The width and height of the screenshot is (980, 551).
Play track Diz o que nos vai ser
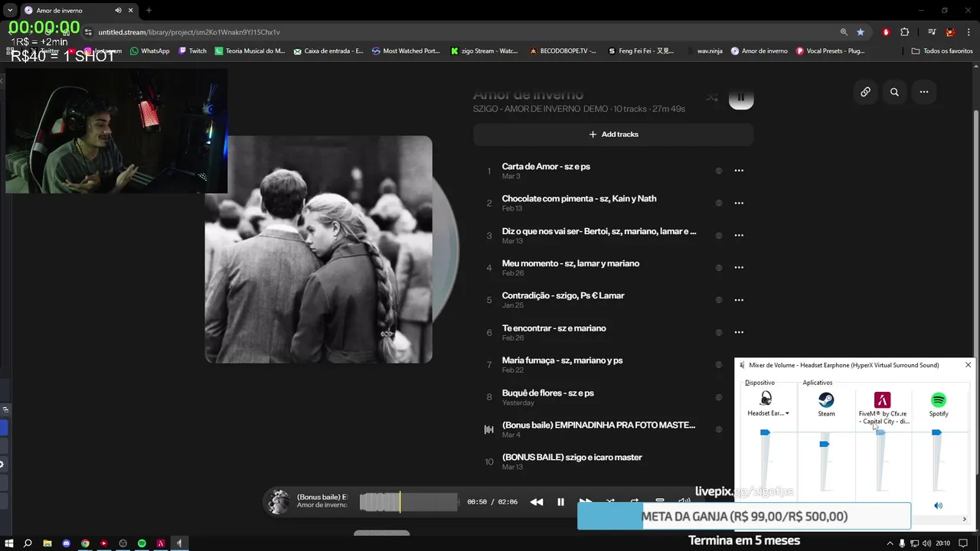pos(599,231)
